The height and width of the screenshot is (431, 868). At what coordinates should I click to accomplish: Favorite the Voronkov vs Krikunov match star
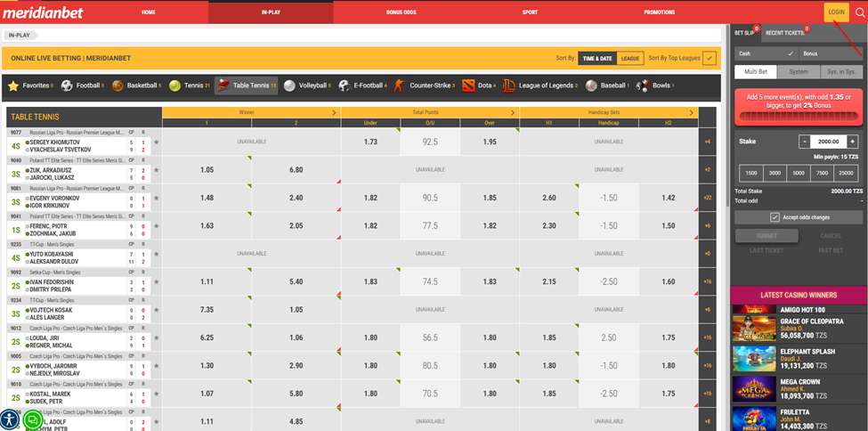[156, 199]
